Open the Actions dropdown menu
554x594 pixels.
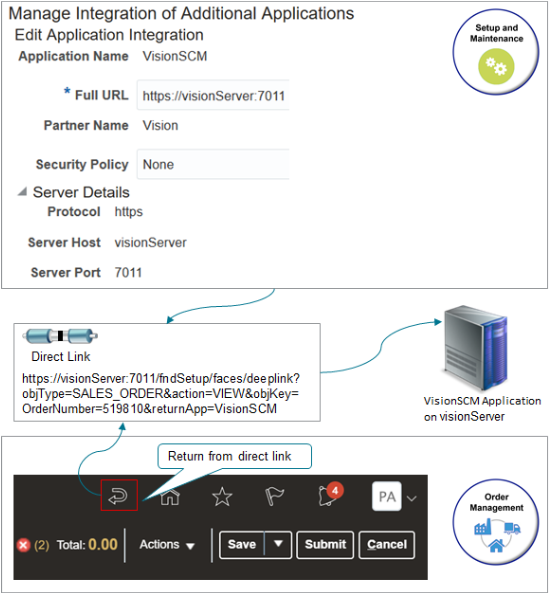(167, 545)
